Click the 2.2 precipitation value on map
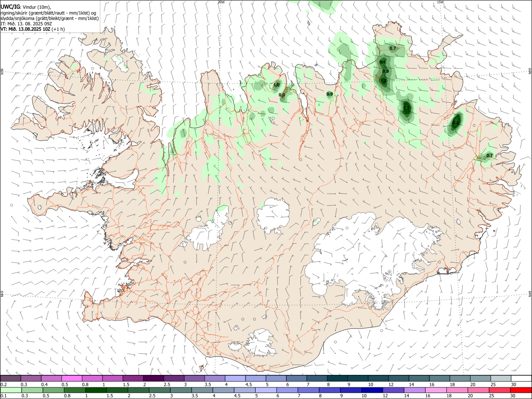The width and height of the screenshot is (532, 399). click(x=456, y=123)
